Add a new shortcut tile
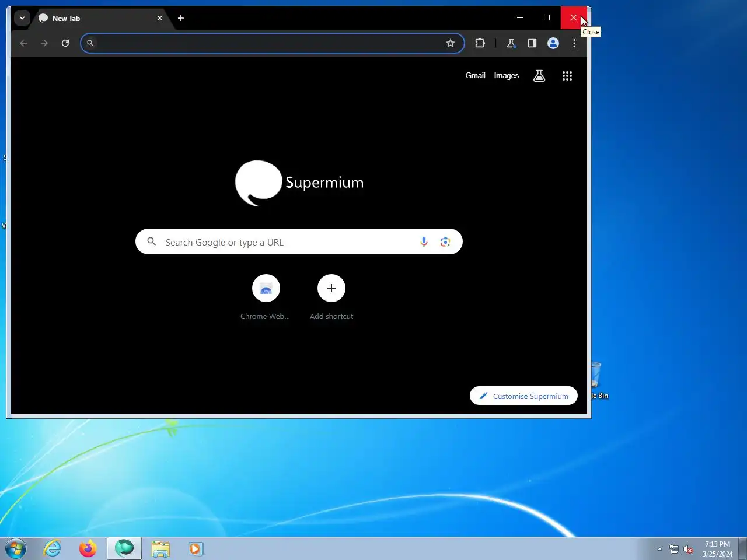Screen dimensions: 747x560 point(331,297)
